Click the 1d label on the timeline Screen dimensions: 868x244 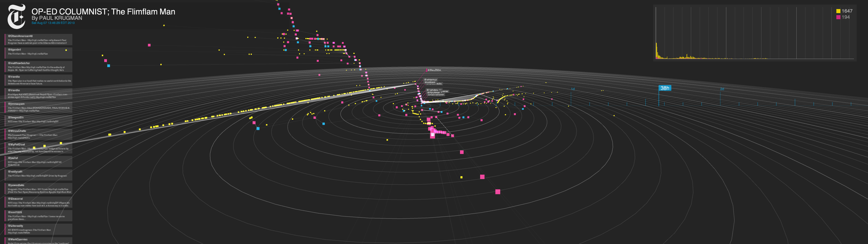tap(573, 89)
